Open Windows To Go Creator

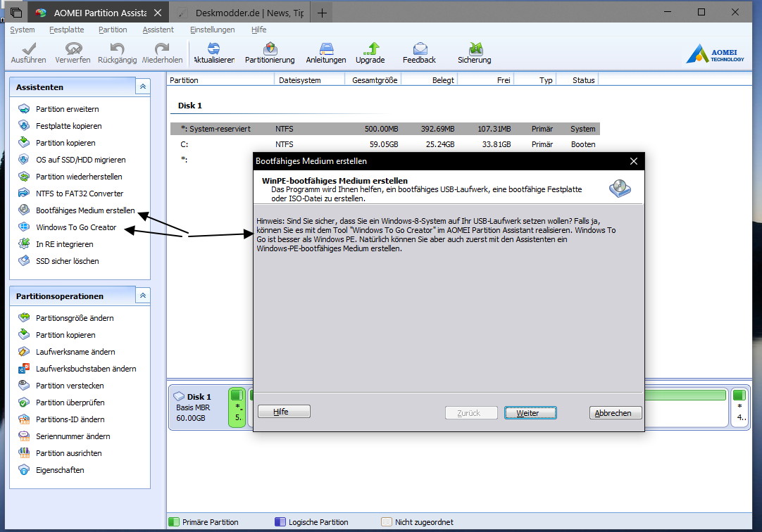point(76,227)
